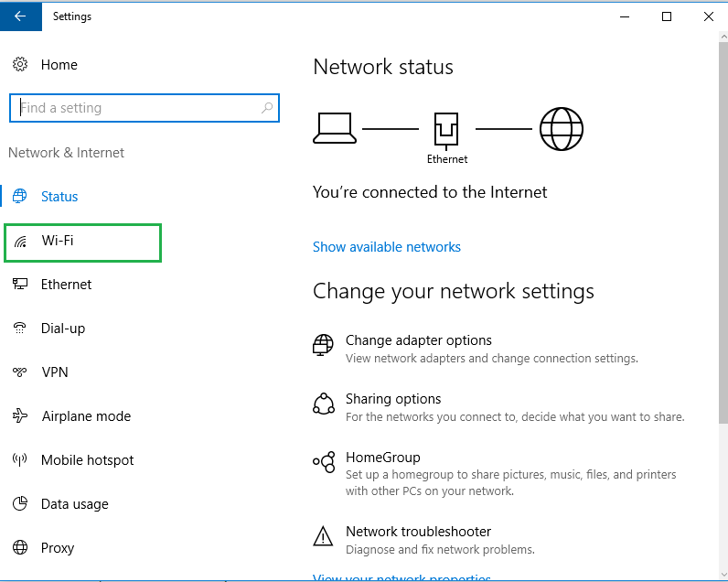Image resolution: width=728 pixels, height=582 pixels.
Task: Open Change adapter options
Action: pyautogui.click(x=418, y=340)
